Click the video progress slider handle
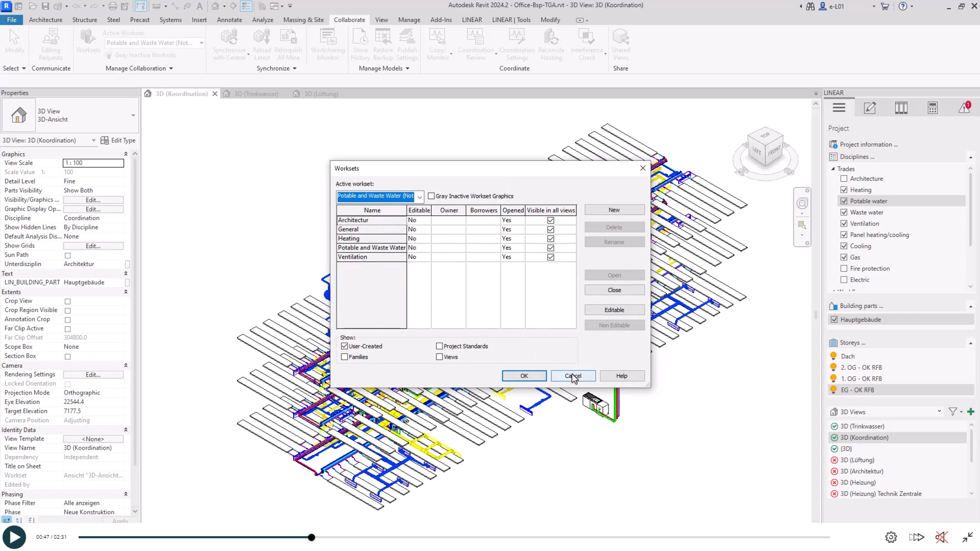This screenshot has height=551, width=980. pyautogui.click(x=311, y=537)
